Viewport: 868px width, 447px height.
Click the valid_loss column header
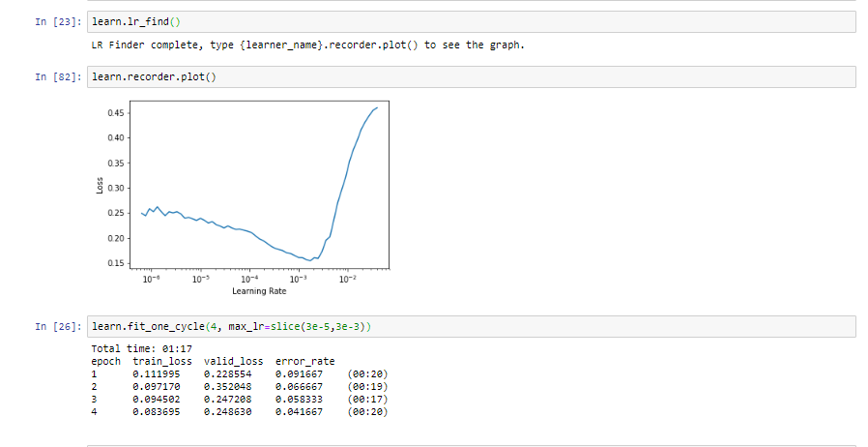tap(234, 361)
